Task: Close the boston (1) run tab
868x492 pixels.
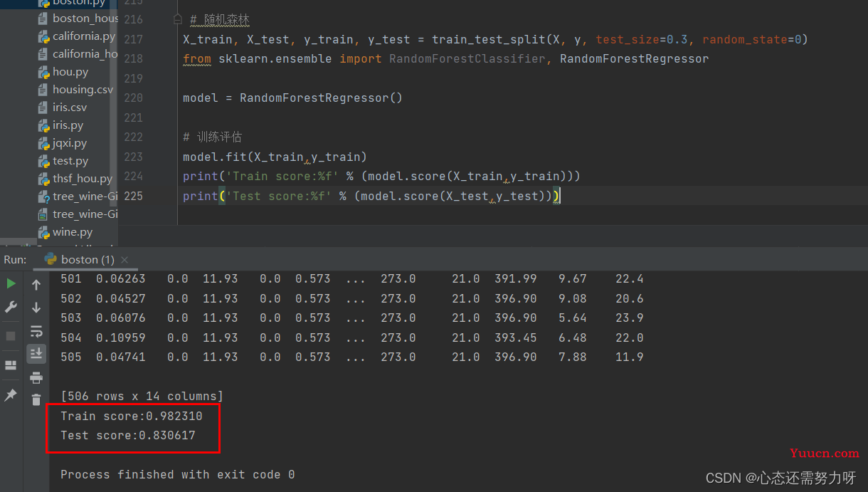Action: (x=125, y=260)
